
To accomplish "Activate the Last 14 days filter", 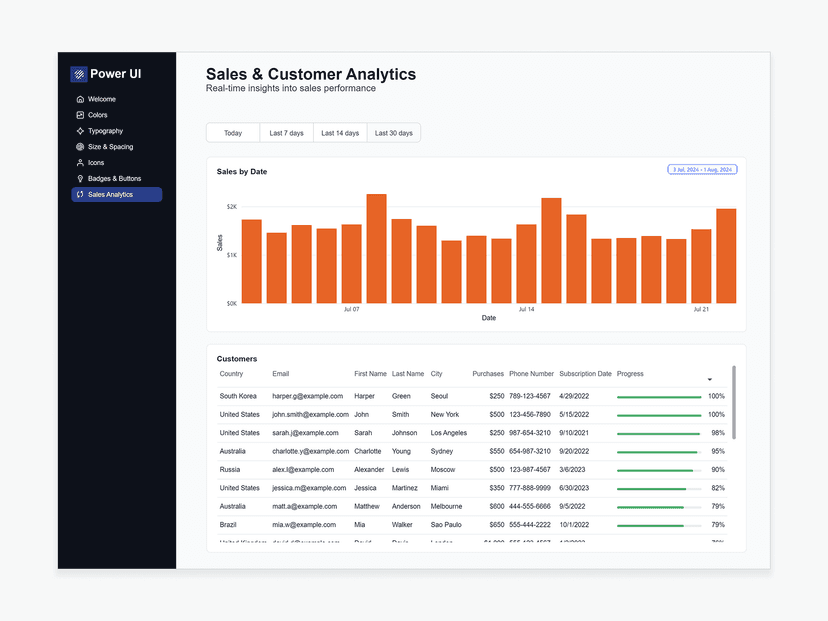I will pos(340,132).
